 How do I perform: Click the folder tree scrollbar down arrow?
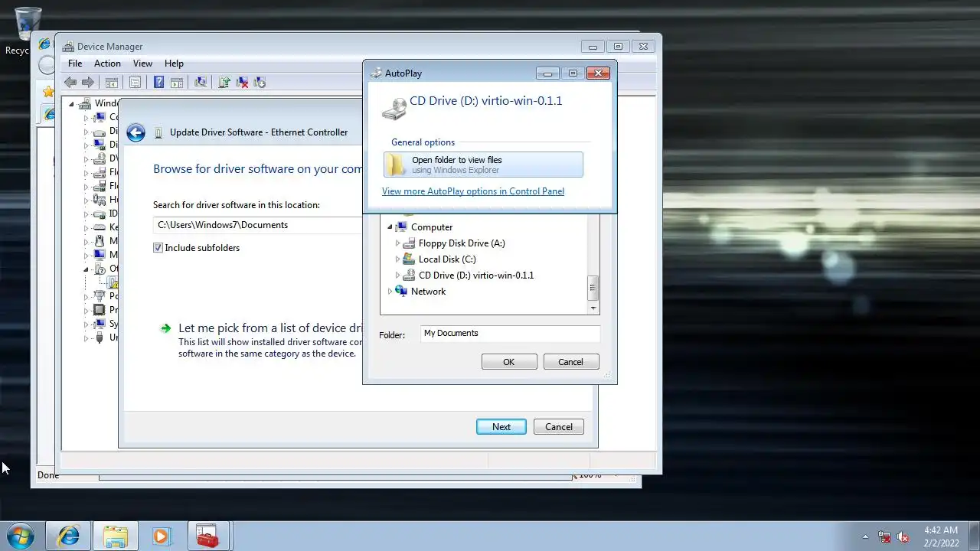593,308
